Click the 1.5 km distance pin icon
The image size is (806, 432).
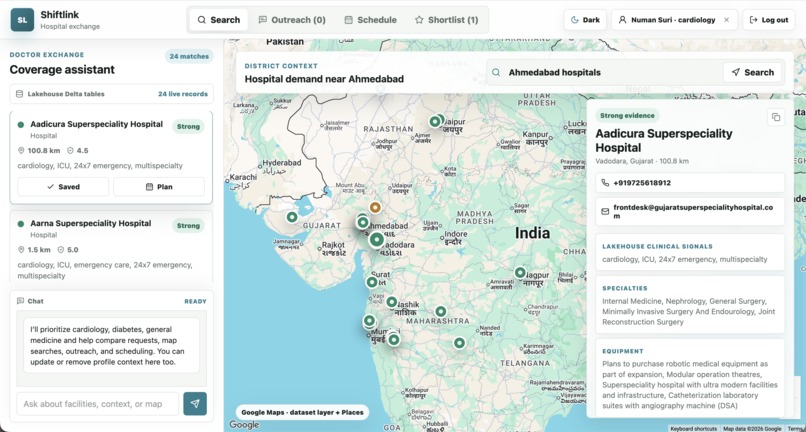(21, 250)
